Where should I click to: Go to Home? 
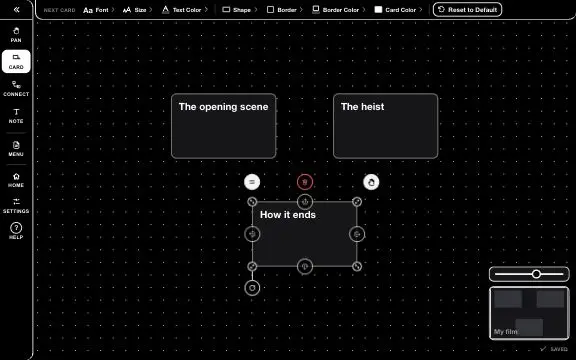click(x=16, y=180)
